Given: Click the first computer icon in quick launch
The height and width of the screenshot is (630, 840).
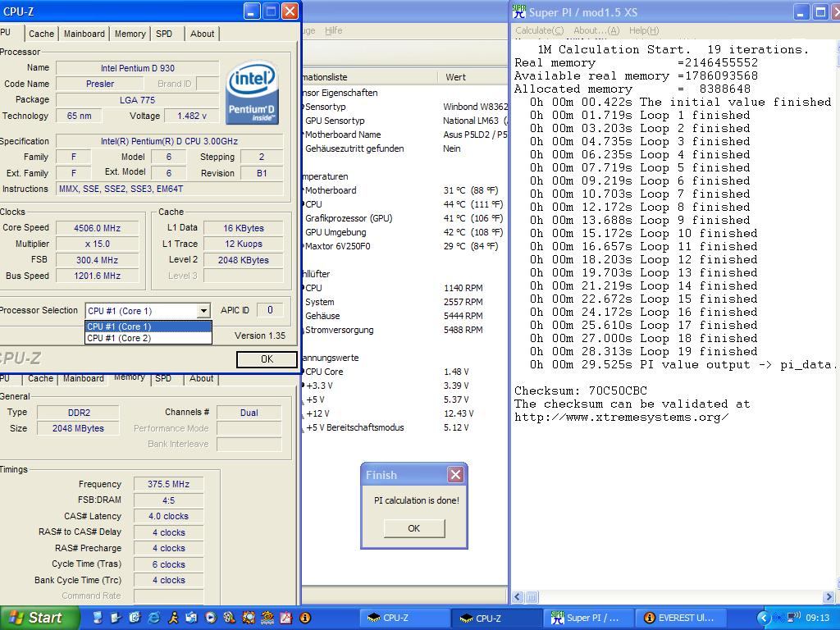Looking at the screenshot, I should 97,618.
